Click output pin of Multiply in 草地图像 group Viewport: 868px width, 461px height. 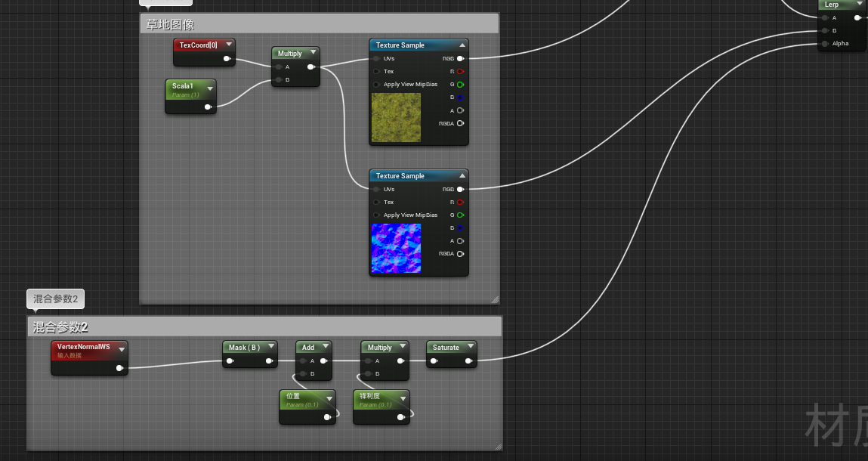point(311,67)
